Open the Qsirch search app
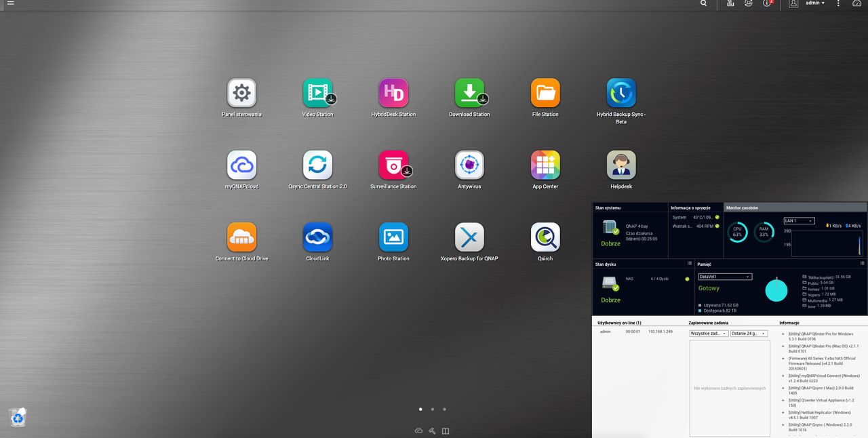Image resolution: width=868 pixels, height=438 pixels. point(545,237)
